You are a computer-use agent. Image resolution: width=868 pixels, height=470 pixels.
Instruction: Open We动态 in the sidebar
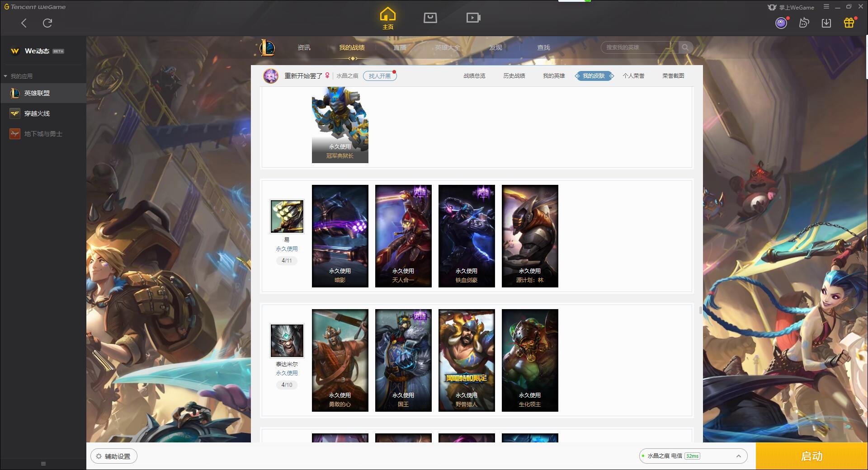pos(43,51)
